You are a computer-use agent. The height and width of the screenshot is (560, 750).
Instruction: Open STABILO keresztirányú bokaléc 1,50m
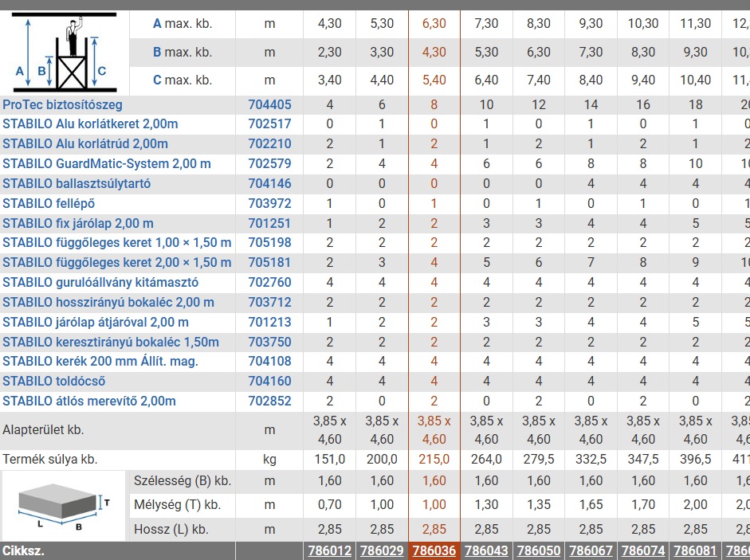tap(111, 342)
